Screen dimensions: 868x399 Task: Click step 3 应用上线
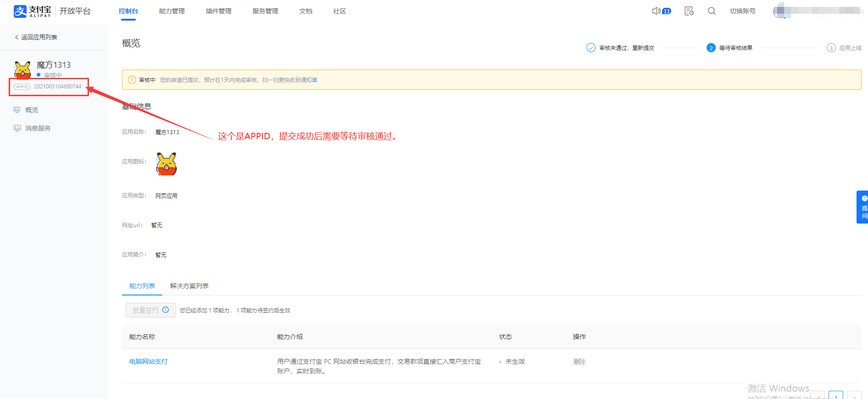pos(844,48)
